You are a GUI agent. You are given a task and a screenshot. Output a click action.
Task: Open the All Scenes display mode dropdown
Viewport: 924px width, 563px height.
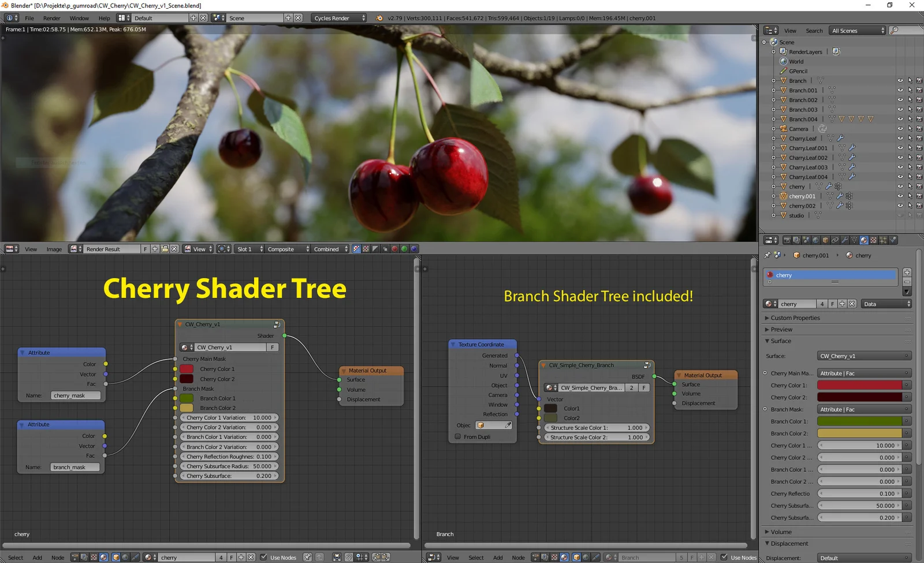click(x=856, y=31)
